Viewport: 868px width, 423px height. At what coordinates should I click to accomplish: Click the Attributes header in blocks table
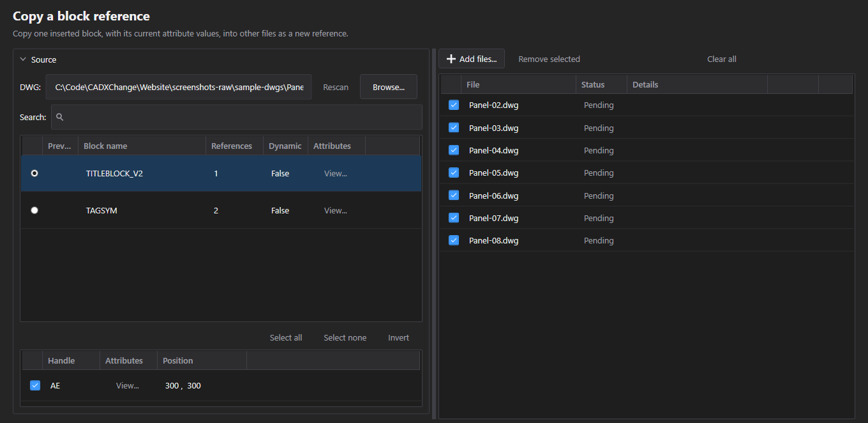[x=336, y=146]
